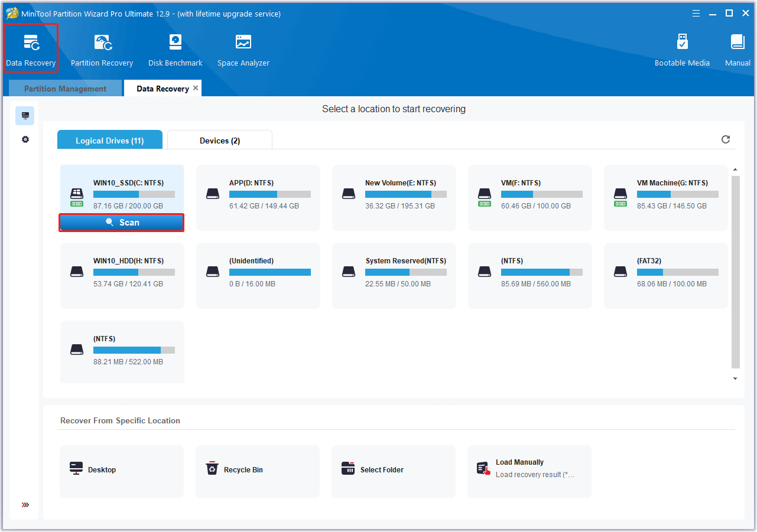This screenshot has width=757, height=532.
Task: Click New Volume(E: NTFS) usage bar
Action: (406, 194)
